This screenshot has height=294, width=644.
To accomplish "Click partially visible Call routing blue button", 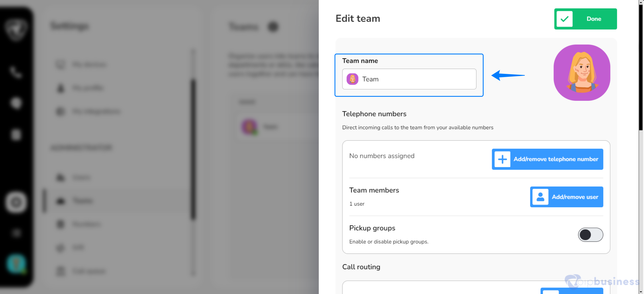I will 572,291.
